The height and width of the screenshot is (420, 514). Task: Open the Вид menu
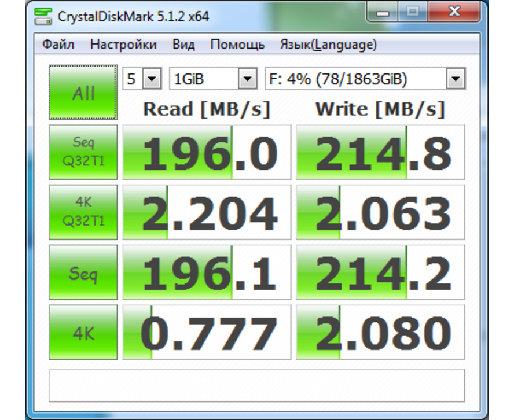pyautogui.click(x=183, y=45)
